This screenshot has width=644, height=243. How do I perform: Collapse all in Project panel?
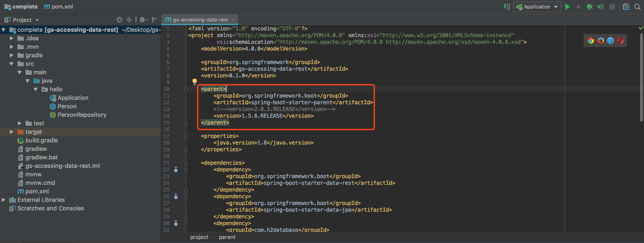pyautogui.click(x=129, y=20)
